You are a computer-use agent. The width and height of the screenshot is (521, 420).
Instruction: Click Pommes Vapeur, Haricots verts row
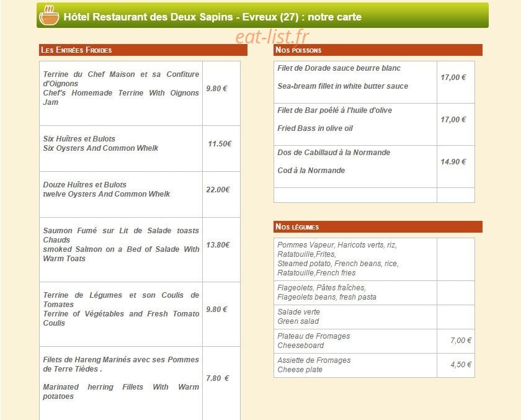coord(375,259)
